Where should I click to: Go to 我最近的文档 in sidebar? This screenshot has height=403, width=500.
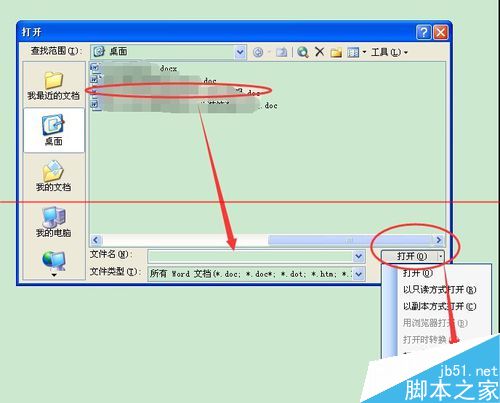click(54, 85)
